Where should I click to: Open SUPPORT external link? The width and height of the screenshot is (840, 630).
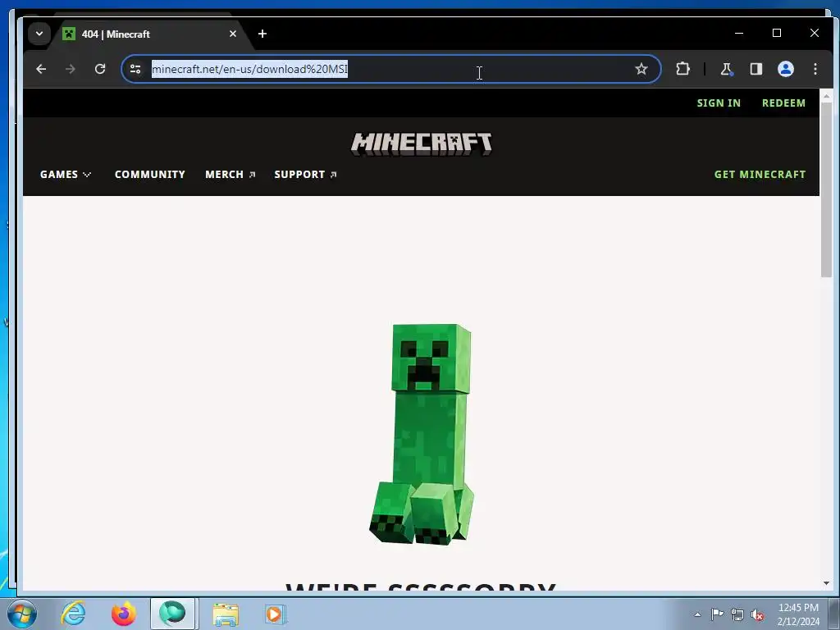305,175
